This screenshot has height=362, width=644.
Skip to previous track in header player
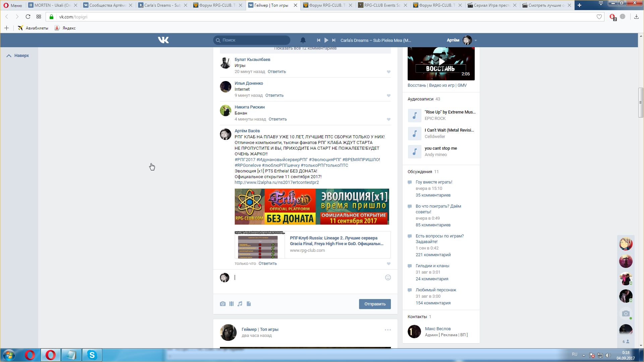point(318,40)
